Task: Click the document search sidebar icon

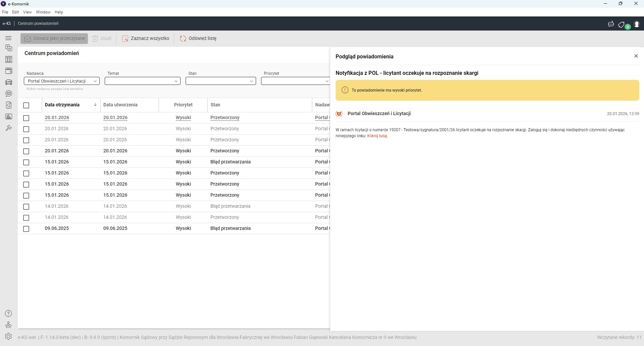Action: coord(9,105)
